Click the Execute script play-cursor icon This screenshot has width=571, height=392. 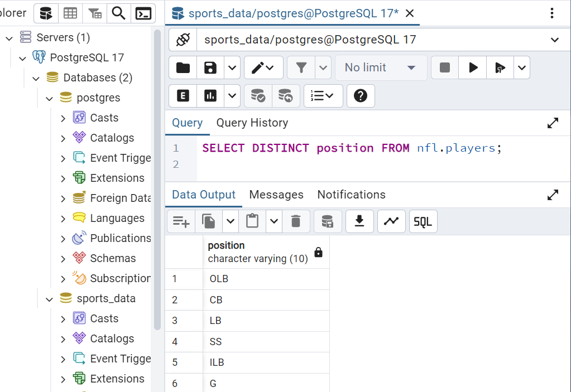500,67
